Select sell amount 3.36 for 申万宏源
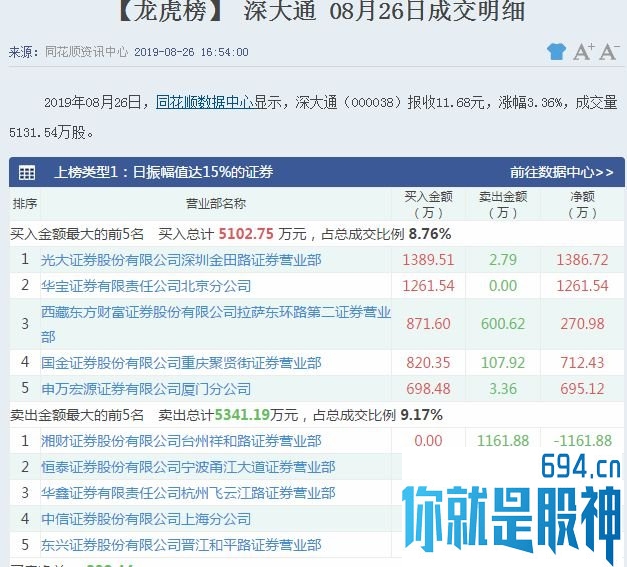627x567 pixels. click(x=503, y=389)
